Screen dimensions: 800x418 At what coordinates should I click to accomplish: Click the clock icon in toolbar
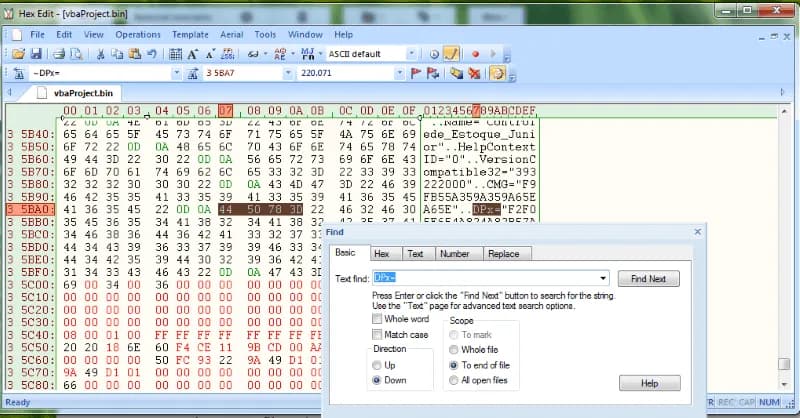pos(434,54)
